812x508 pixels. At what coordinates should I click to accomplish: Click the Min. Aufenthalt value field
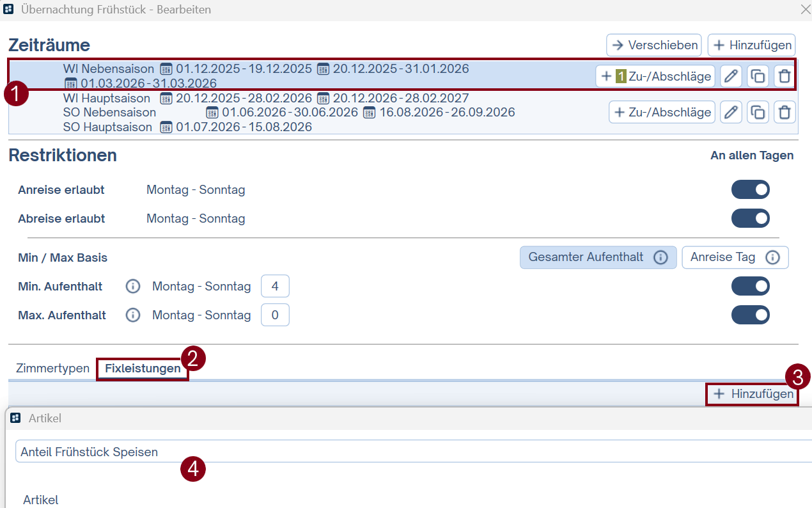pos(275,286)
